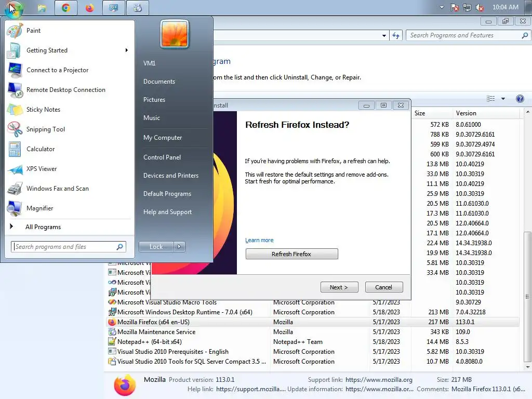Click the user account picture

click(175, 34)
